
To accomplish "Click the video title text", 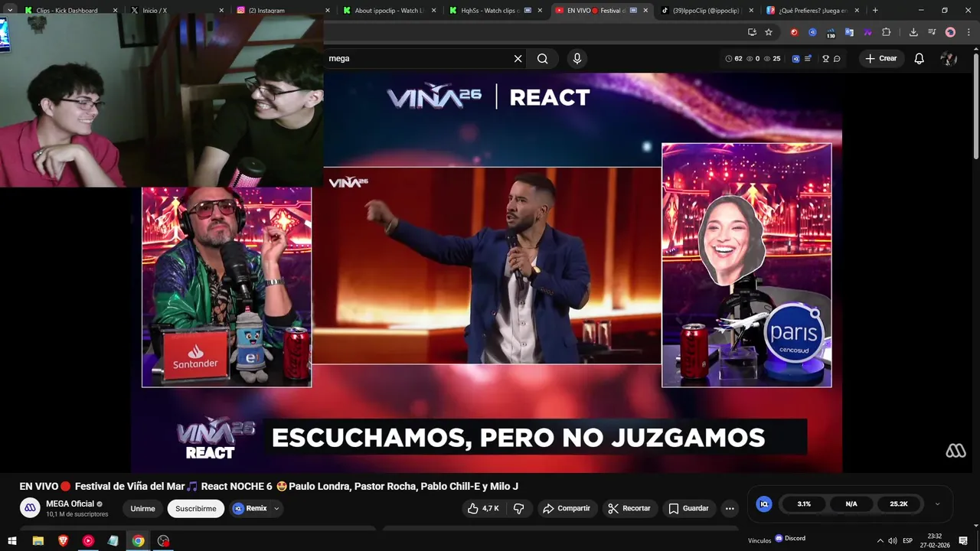I will pyautogui.click(x=269, y=487).
